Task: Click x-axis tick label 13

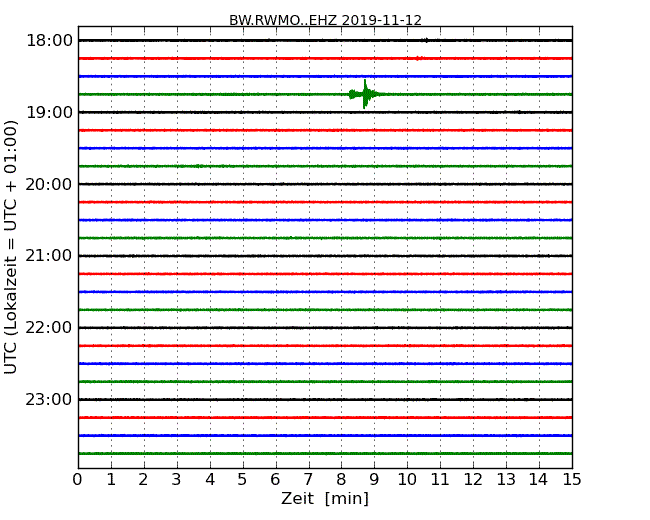Action: [x=506, y=480]
